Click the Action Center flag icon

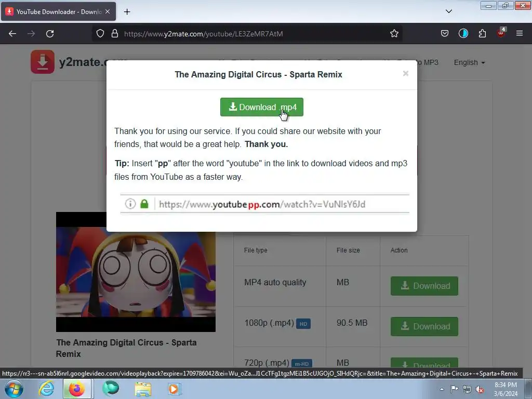point(454,389)
